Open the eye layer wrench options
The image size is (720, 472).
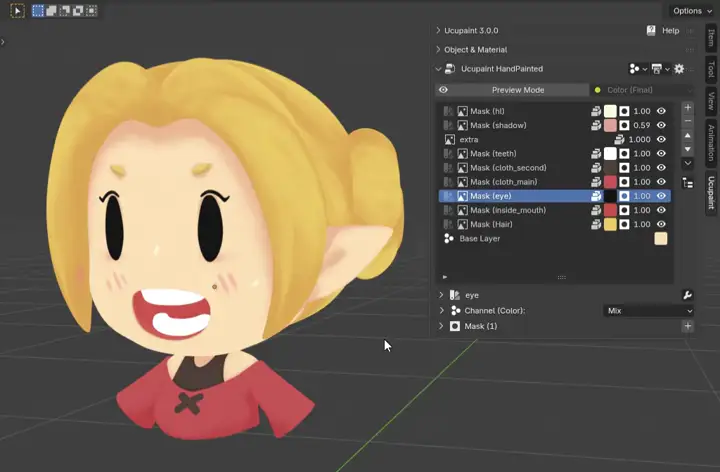(687, 295)
